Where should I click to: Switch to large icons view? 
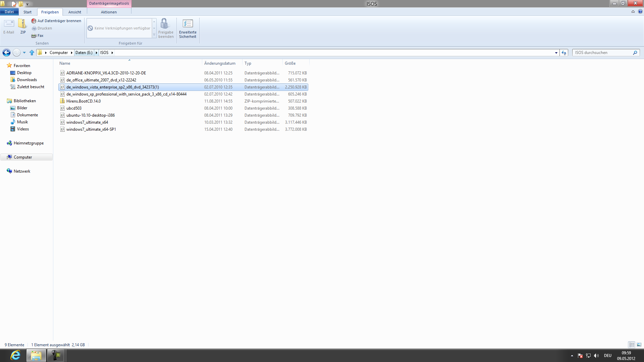tap(639, 345)
